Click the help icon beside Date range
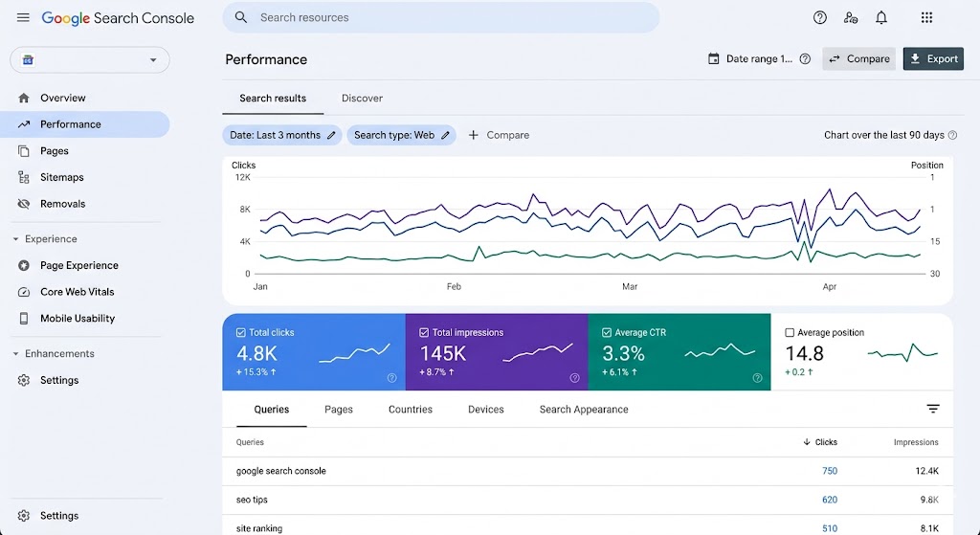The image size is (980, 535). pos(805,58)
